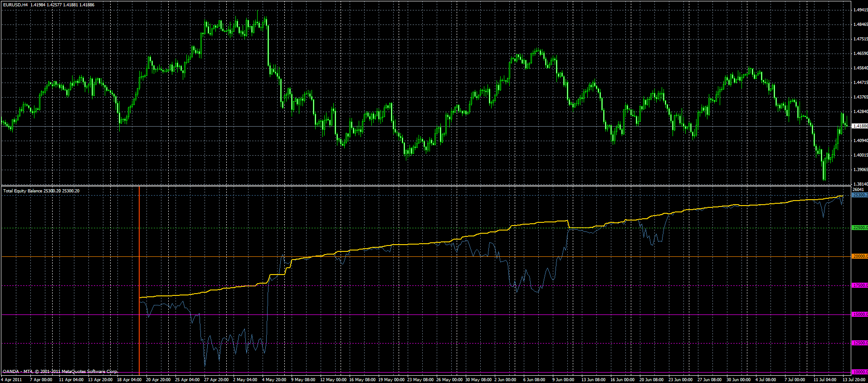Click the 11 Jul 04:00 time label
The image size is (868, 383).
[x=825, y=380]
